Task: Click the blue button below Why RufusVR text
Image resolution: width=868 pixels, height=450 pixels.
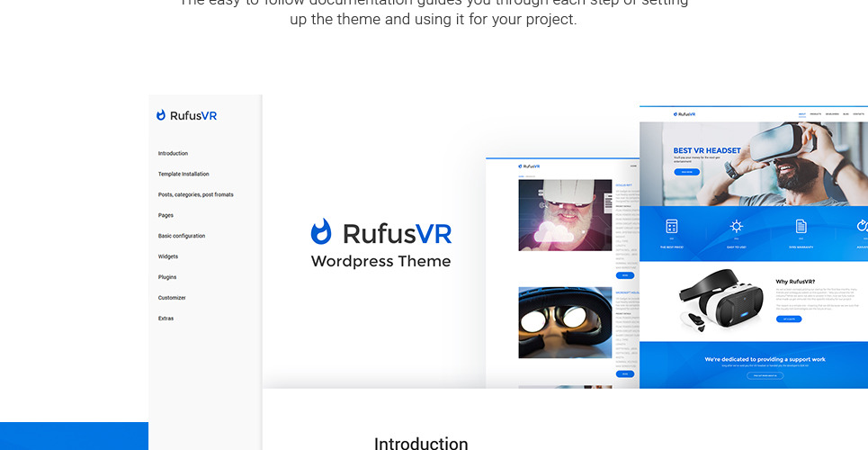Action: point(788,319)
